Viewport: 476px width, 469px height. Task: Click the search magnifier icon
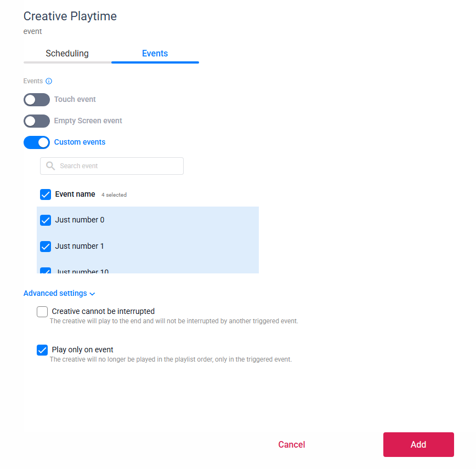tap(50, 166)
